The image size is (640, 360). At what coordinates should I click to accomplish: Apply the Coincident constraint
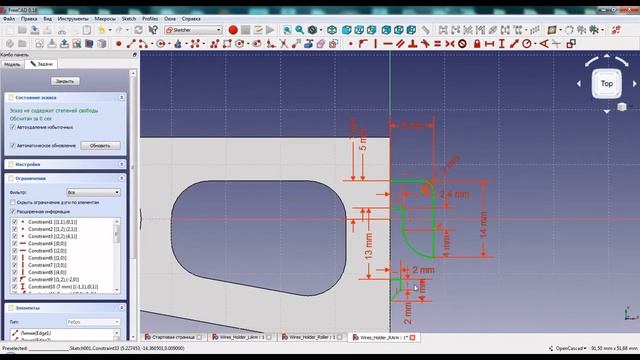tap(350, 44)
